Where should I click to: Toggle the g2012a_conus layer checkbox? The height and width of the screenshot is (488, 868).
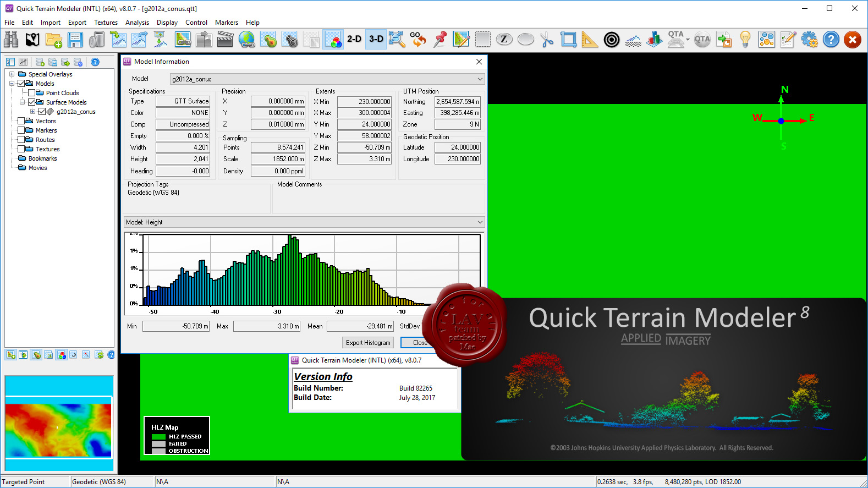coord(42,112)
